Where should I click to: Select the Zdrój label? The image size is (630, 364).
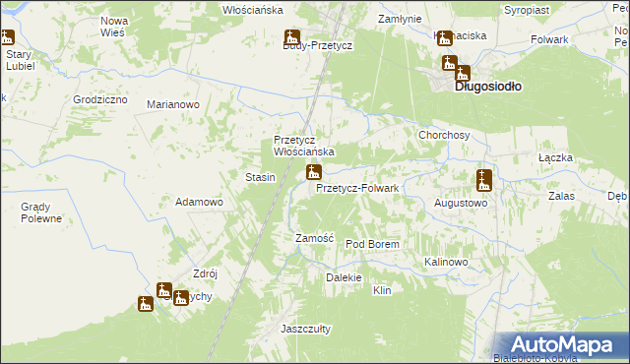tap(205, 273)
